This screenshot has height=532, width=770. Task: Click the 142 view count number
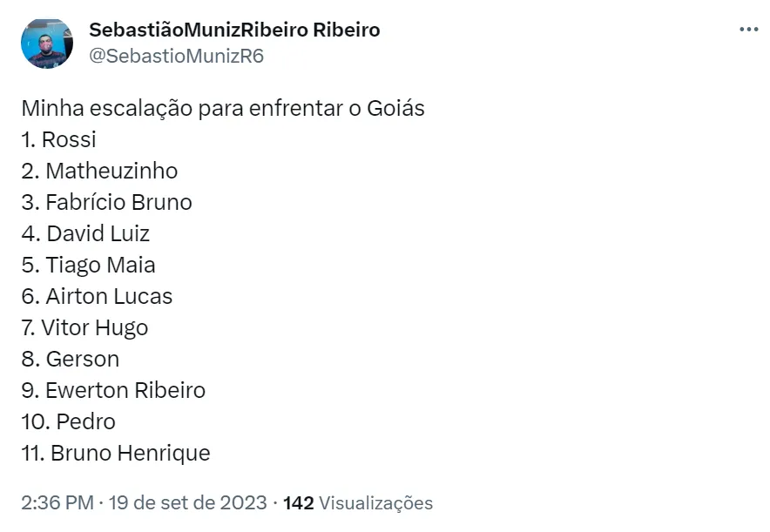click(298, 503)
